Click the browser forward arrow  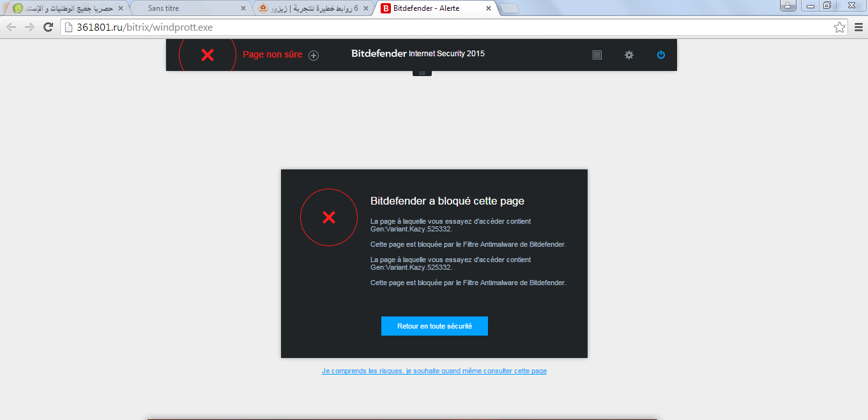pos(29,27)
